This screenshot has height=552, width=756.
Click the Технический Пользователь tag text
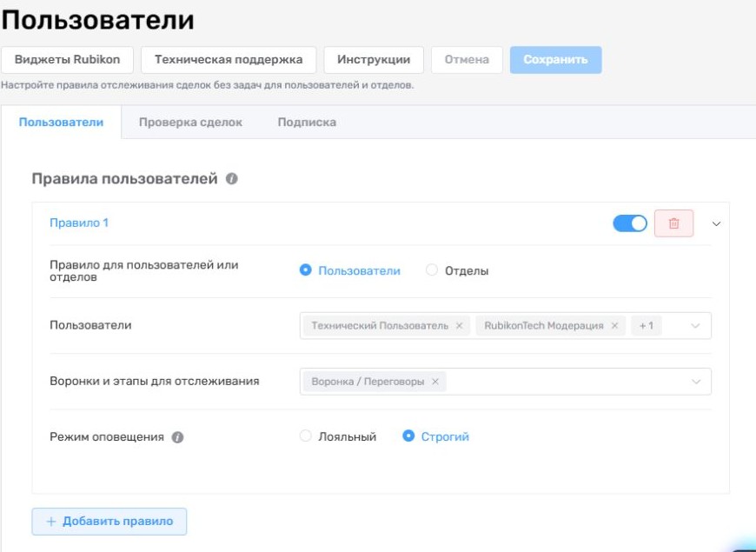pos(380,326)
